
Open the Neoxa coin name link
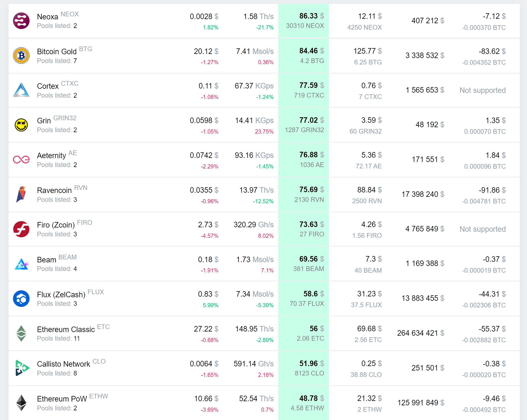pos(48,17)
